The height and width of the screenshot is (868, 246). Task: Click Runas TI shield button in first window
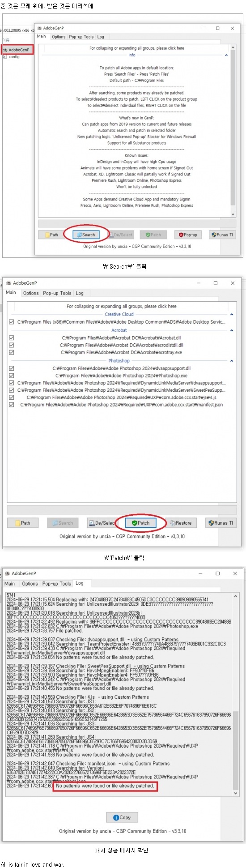(222, 235)
